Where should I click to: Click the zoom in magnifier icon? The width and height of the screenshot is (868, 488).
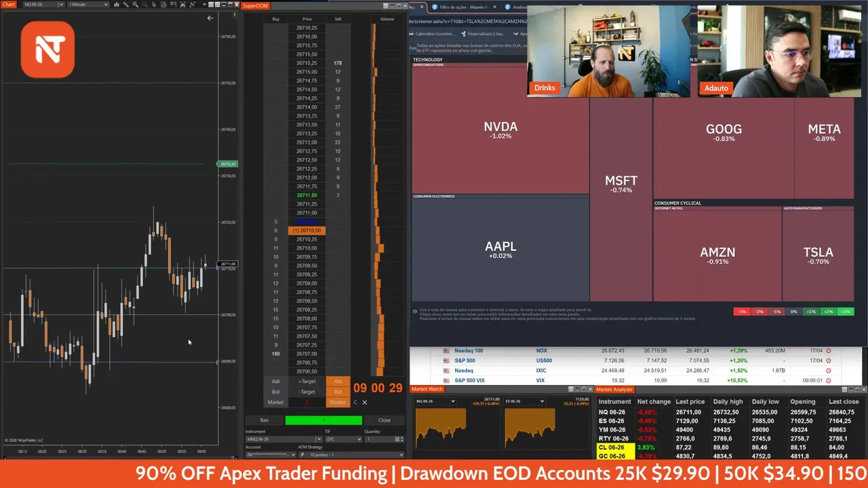pyautogui.click(x=136, y=4)
